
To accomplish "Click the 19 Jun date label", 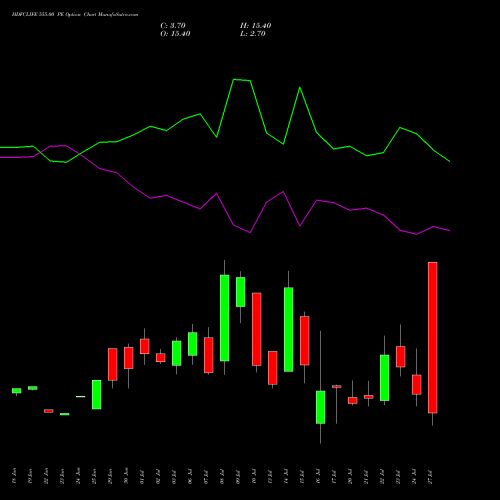I will pos(30,476).
